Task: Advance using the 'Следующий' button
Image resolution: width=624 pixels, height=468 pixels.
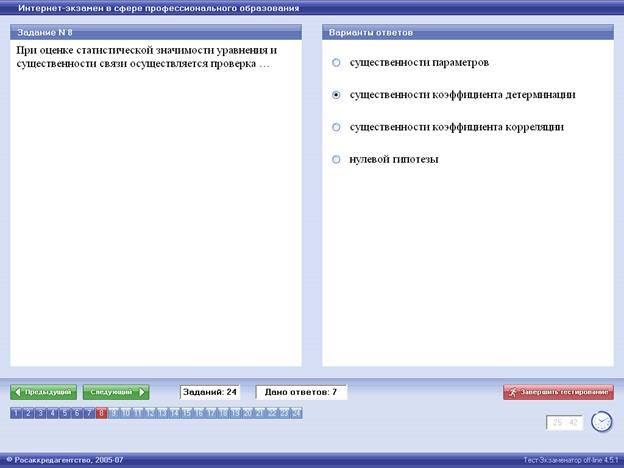Action: [x=116, y=392]
